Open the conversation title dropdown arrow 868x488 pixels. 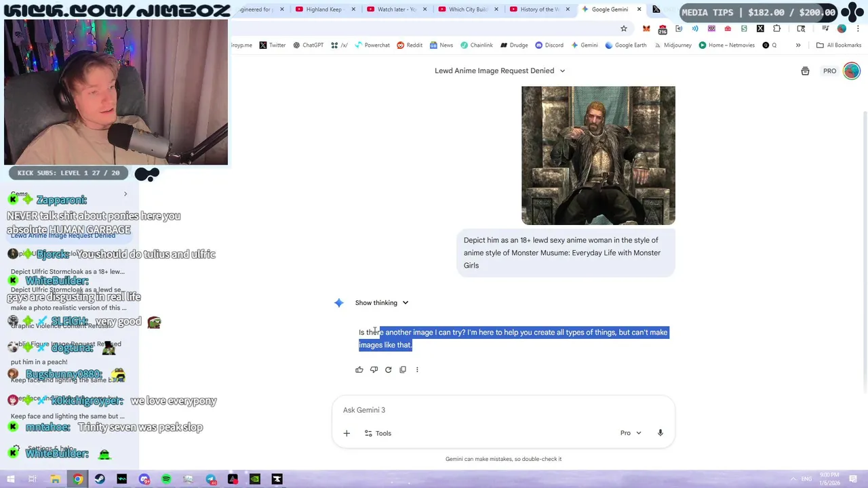[562, 70]
